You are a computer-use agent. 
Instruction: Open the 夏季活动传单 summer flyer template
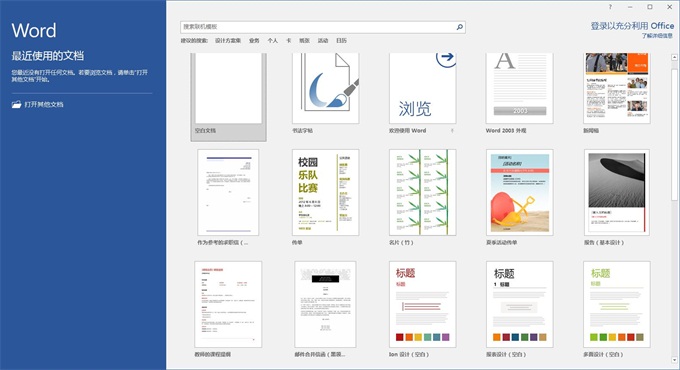(520, 193)
